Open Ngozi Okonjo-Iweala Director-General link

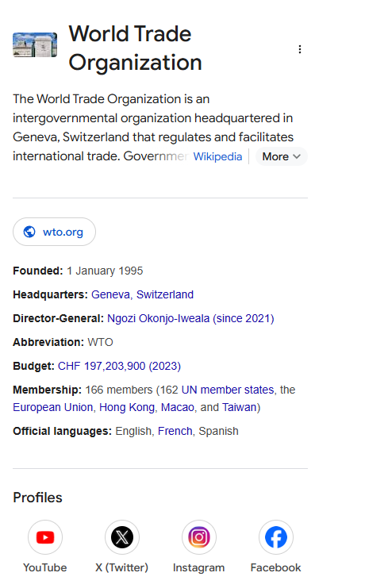click(190, 318)
